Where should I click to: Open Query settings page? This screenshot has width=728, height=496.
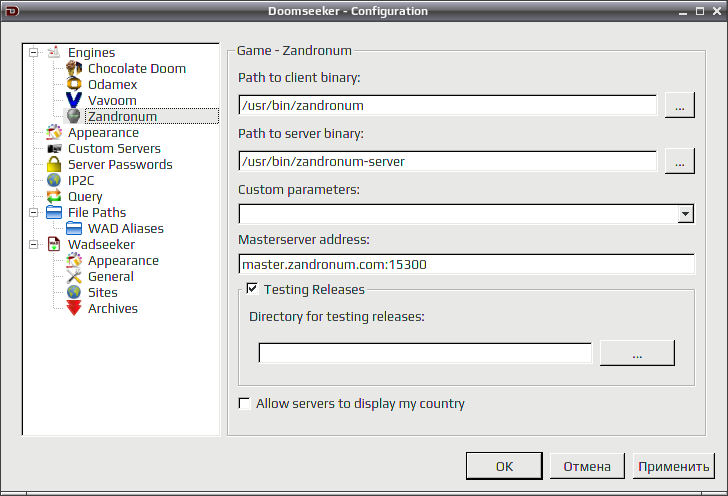point(85,196)
